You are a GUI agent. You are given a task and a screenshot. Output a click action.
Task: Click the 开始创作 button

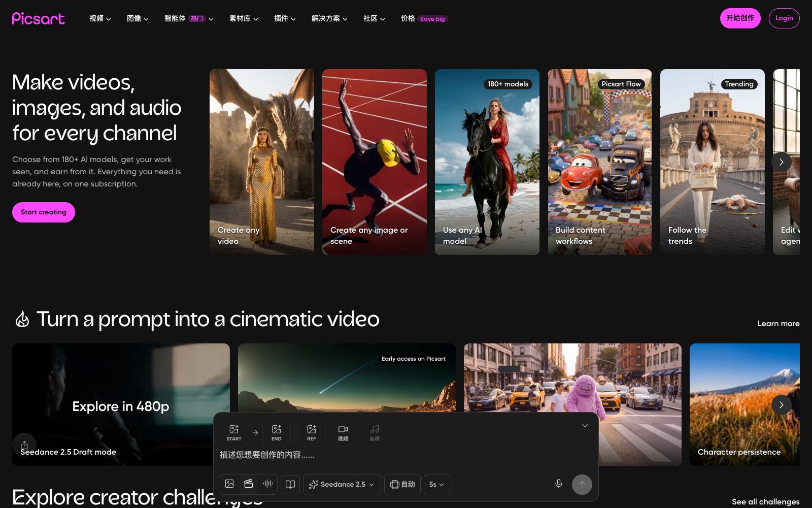[740, 18]
